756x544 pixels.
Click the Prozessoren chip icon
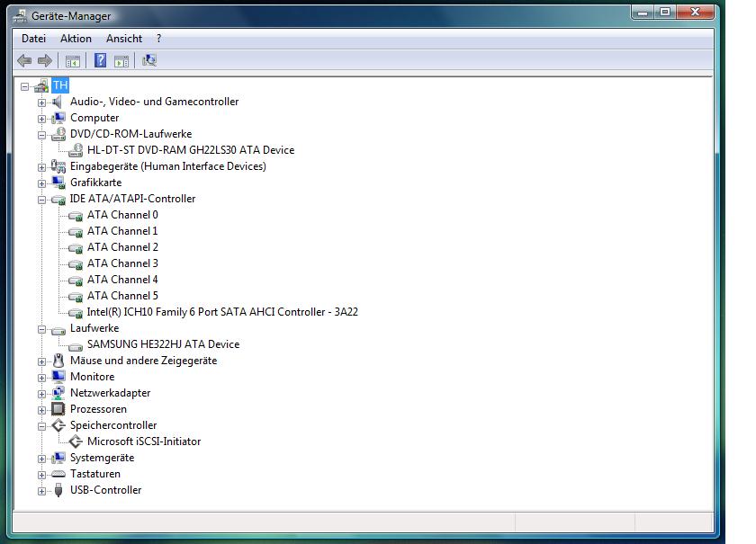tap(58, 409)
